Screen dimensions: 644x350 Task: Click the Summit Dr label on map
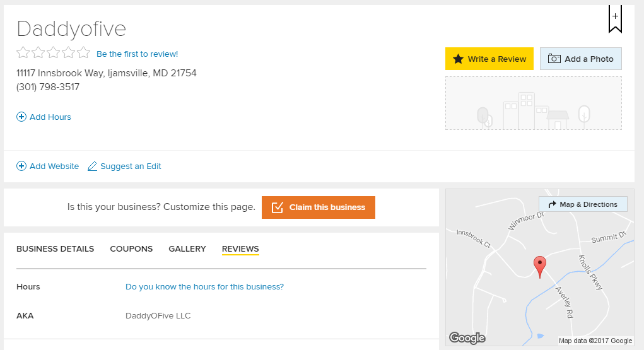(x=609, y=237)
